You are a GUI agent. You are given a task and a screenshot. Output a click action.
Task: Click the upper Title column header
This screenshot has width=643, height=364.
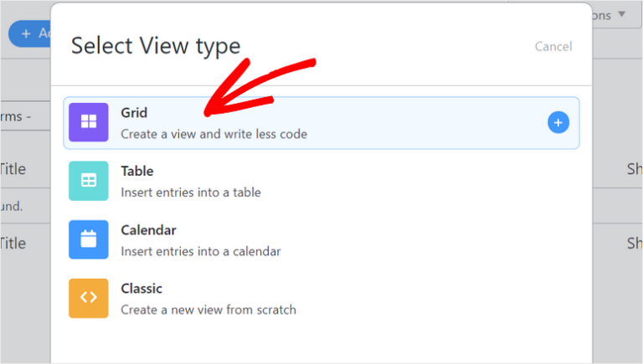pos(13,168)
